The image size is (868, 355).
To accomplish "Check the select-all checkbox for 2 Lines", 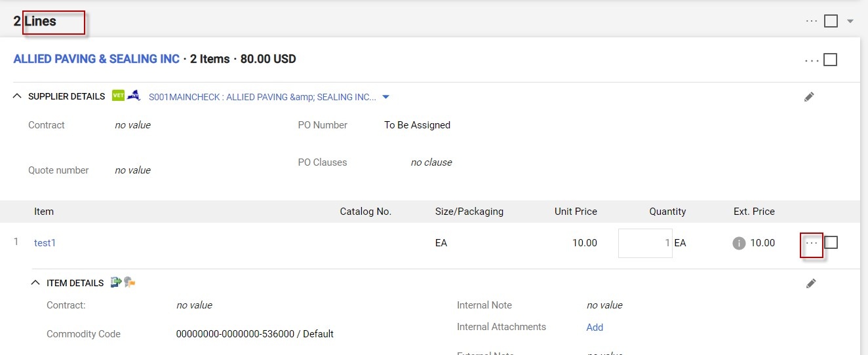I will [x=831, y=21].
